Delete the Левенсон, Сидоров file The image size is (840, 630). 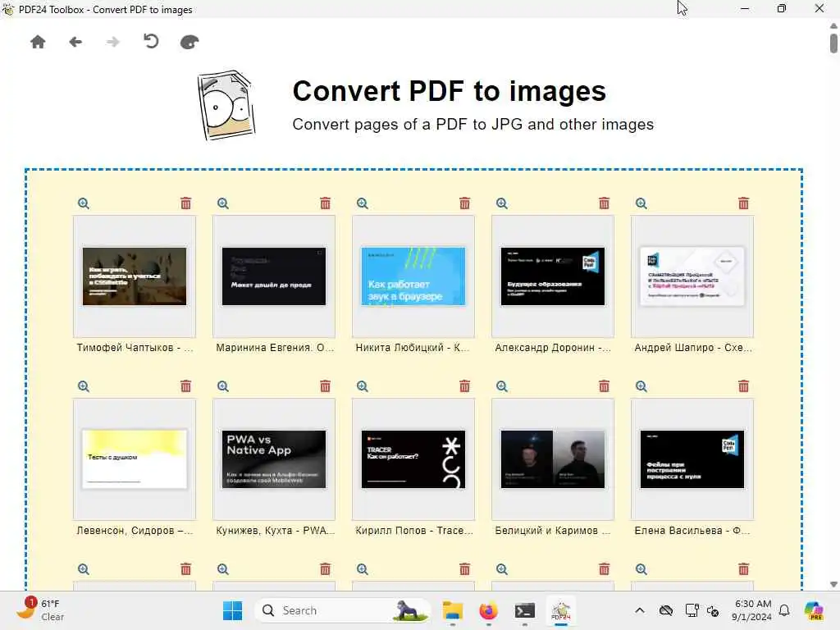point(186,386)
